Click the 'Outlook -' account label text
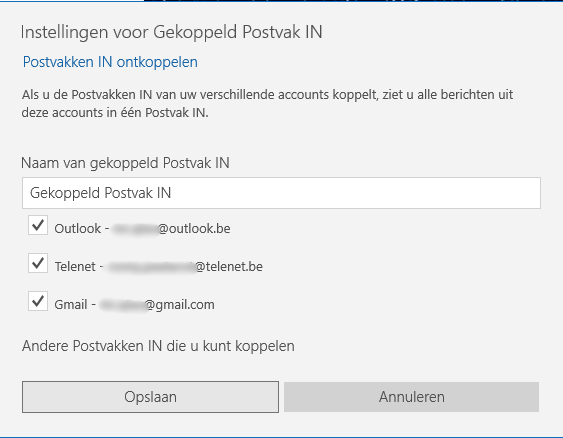The height and width of the screenshot is (438, 563). [82, 229]
